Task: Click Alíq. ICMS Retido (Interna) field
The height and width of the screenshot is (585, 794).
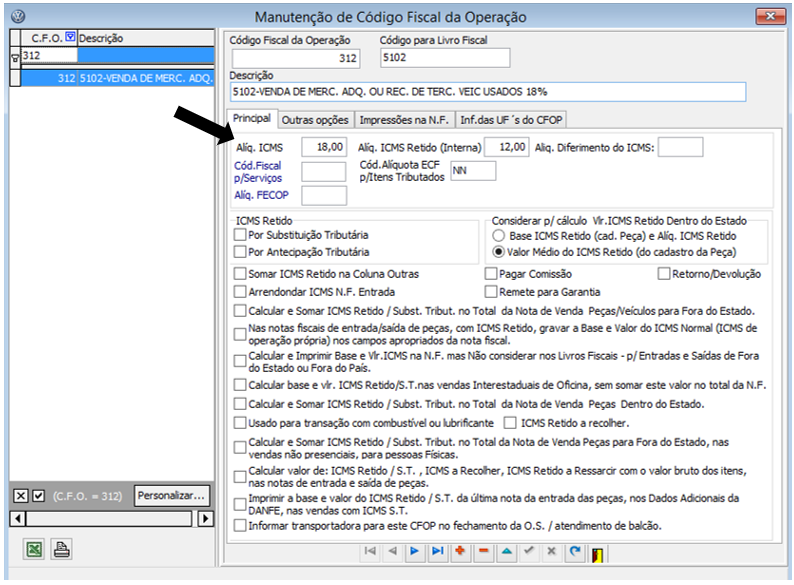Action: click(x=507, y=147)
